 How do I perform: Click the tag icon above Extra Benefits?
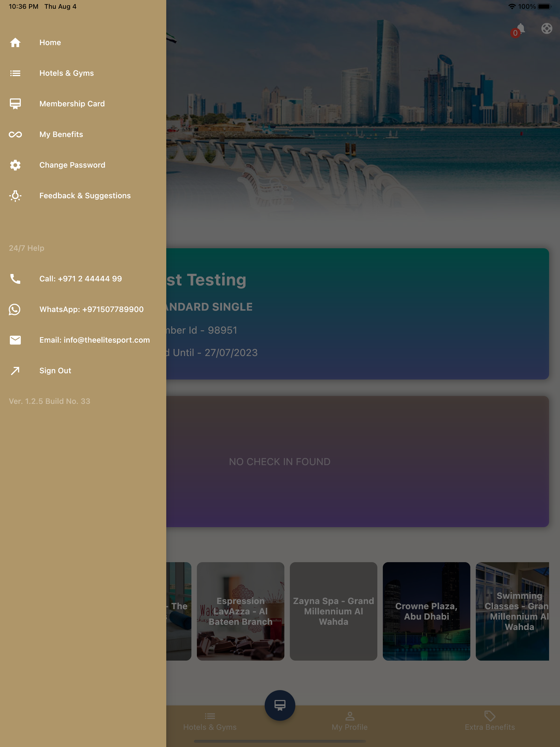pos(490,716)
